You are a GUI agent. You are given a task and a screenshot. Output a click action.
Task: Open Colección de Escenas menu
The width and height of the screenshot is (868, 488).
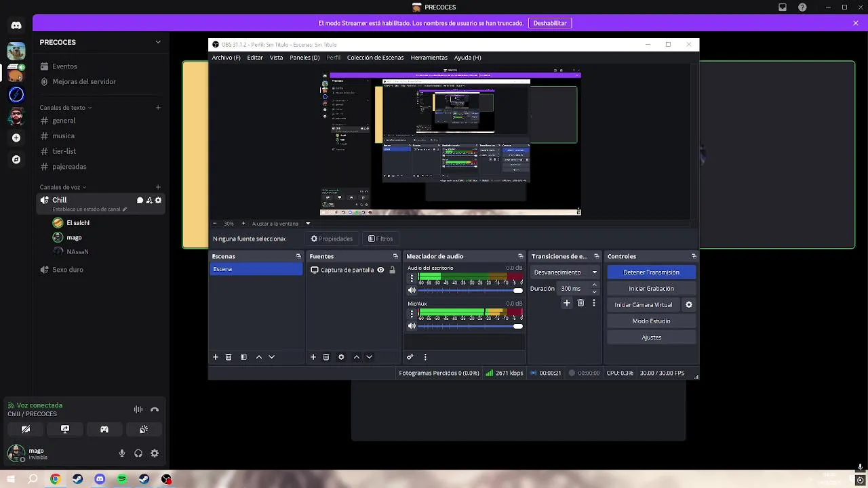click(x=375, y=58)
